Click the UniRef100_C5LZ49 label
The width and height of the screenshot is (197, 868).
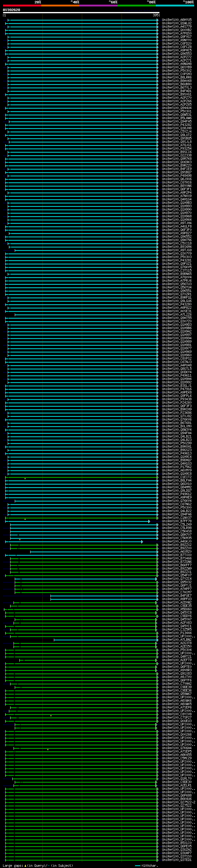177,525
